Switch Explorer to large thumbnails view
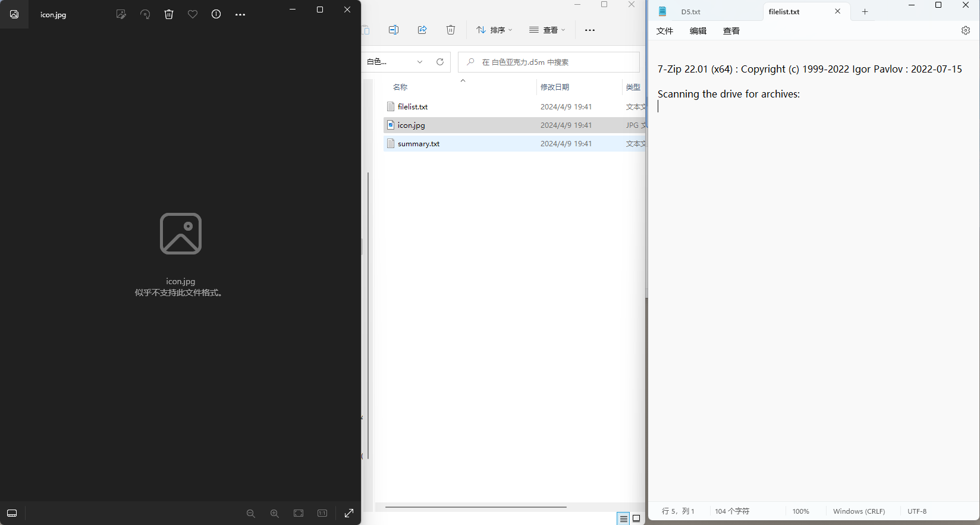 coord(636,518)
